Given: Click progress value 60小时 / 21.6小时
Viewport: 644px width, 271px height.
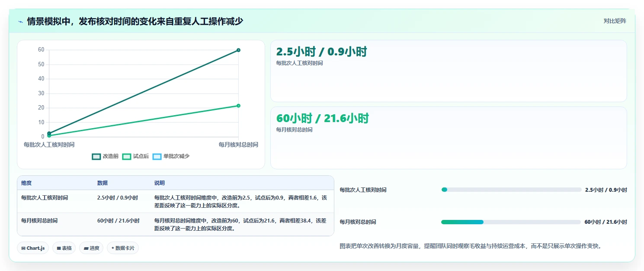Looking at the screenshot, I should 606,222.
